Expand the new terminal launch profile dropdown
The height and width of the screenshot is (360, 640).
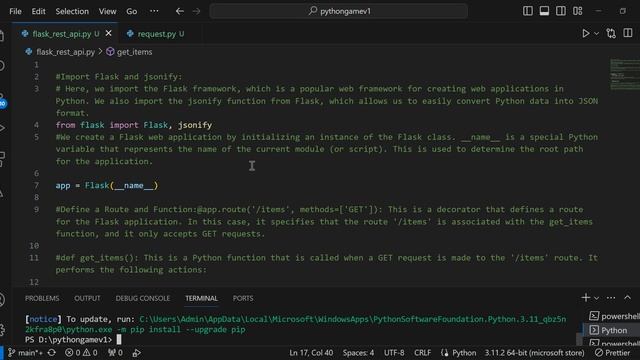596,298
